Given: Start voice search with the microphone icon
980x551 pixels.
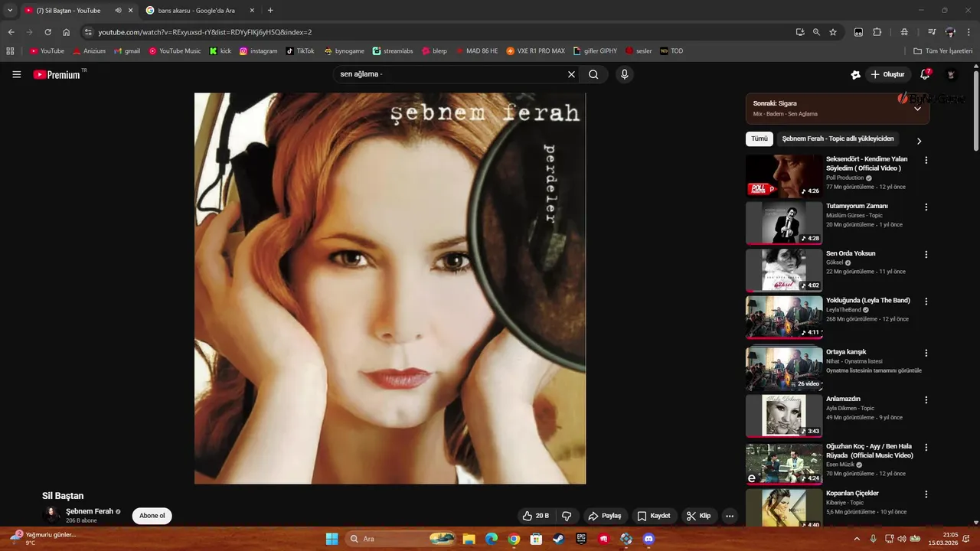Looking at the screenshot, I should [x=625, y=74].
